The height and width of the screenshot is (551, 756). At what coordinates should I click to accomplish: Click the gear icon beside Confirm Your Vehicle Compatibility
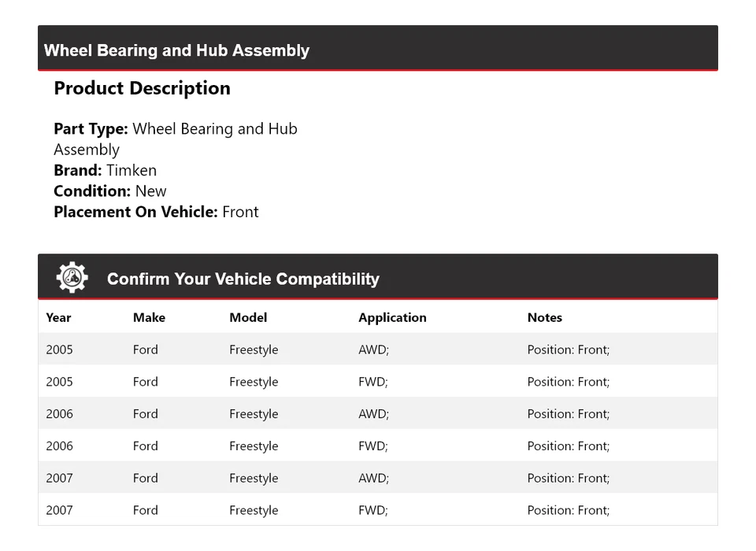pyautogui.click(x=72, y=278)
